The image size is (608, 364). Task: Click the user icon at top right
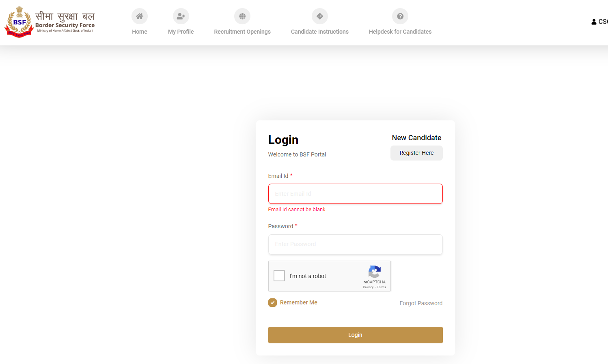click(x=594, y=22)
